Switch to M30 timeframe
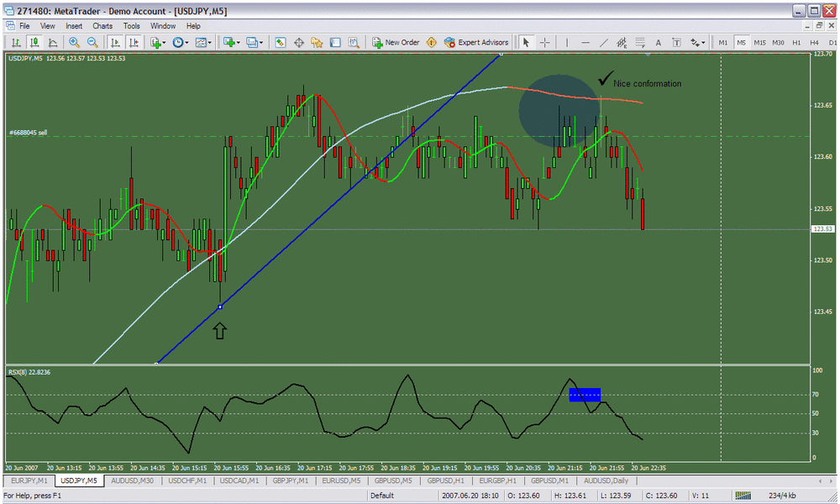The width and height of the screenshot is (840, 504). [779, 42]
